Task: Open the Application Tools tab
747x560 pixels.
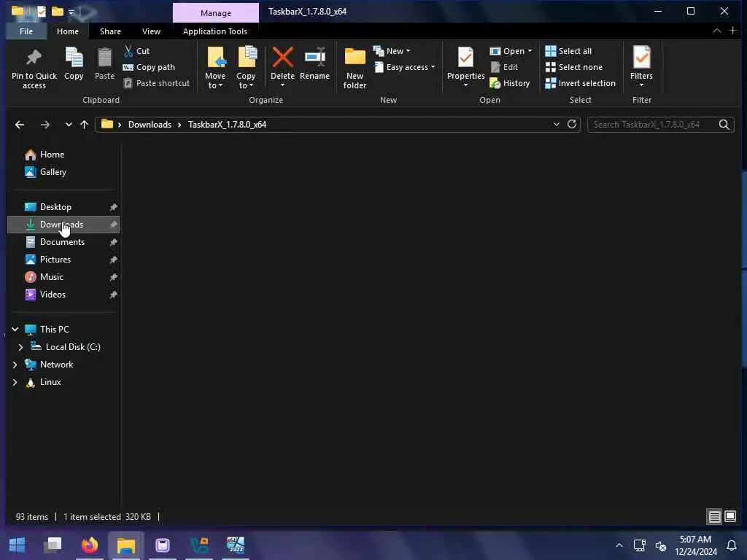Action: [x=215, y=31]
